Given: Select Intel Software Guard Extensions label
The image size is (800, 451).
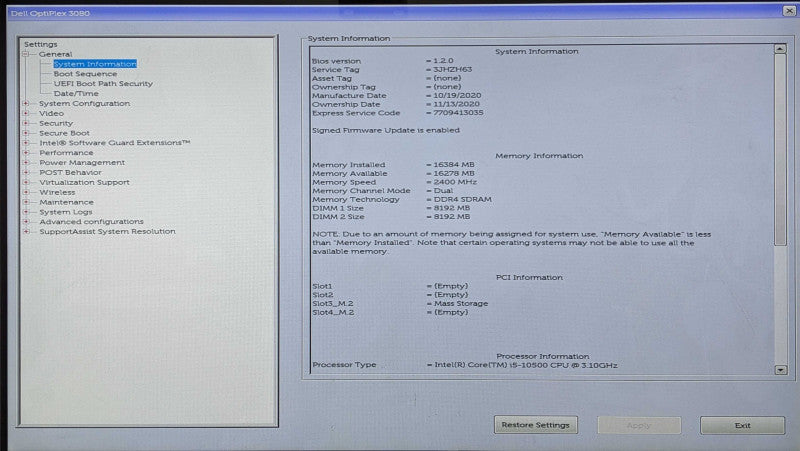Looking at the screenshot, I should pyautogui.click(x=114, y=143).
